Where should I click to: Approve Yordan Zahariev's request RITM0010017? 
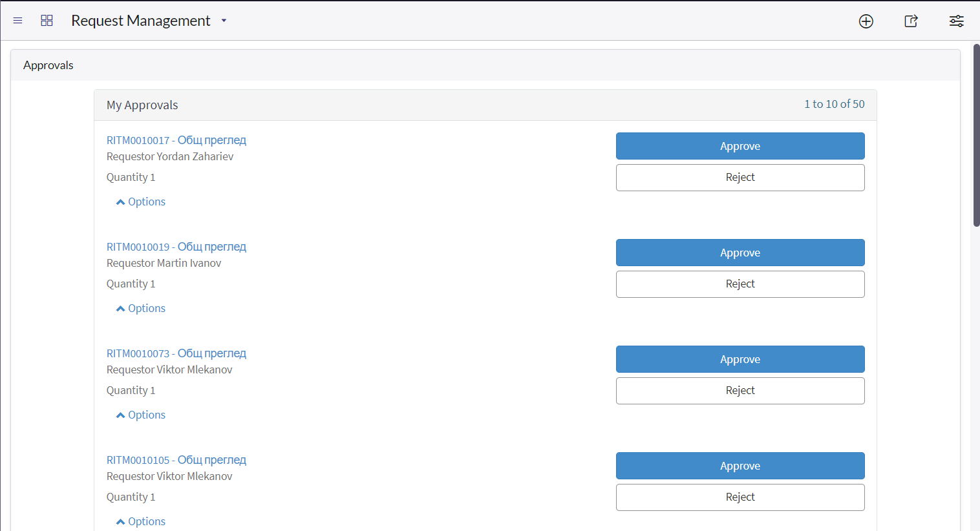click(x=740, y=146)
